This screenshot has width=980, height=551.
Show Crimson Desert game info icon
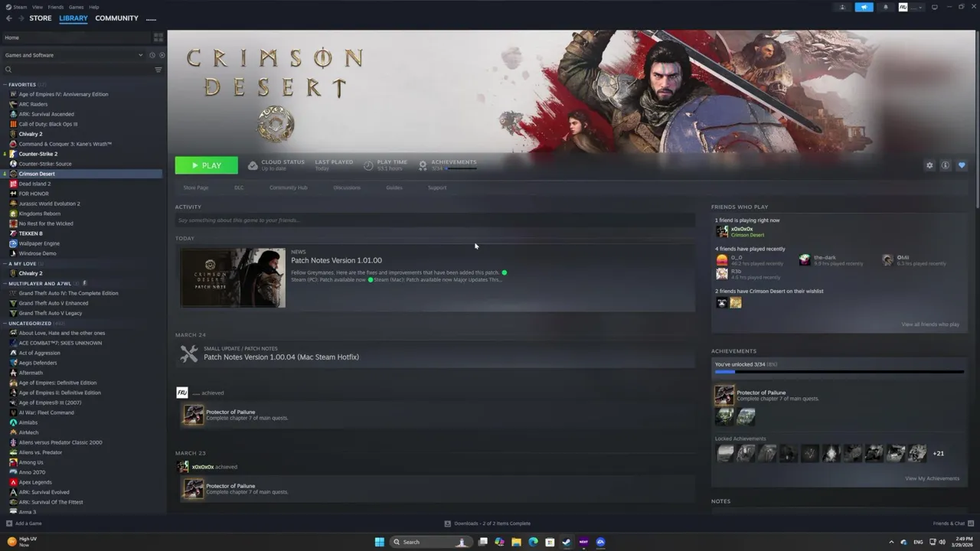pos(946,165)
